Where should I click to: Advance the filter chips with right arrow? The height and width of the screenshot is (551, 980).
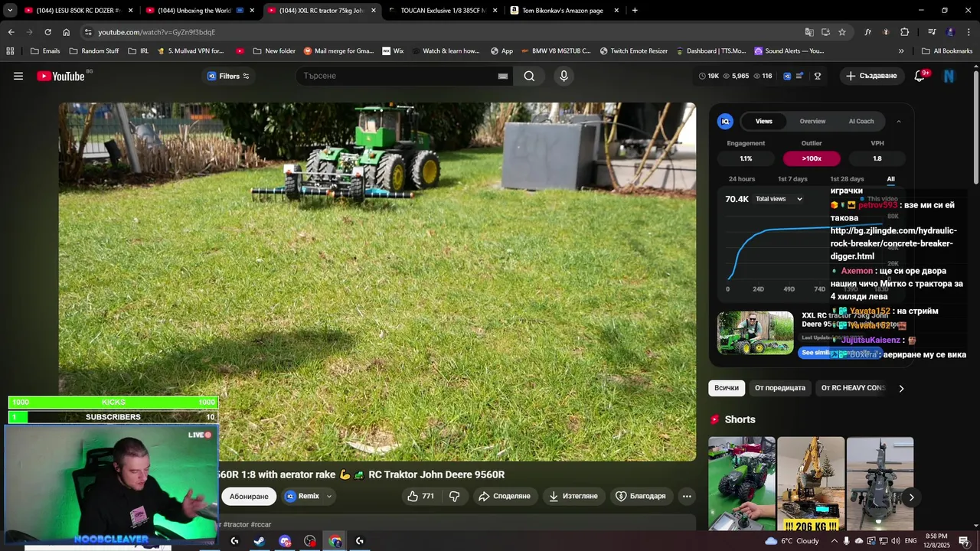pos(901,388)
